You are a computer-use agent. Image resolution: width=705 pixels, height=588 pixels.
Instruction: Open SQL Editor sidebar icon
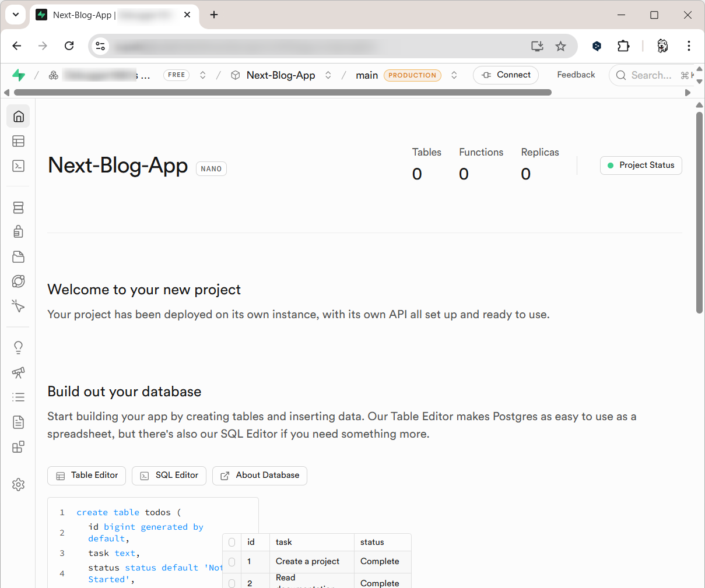click(19, 166)
